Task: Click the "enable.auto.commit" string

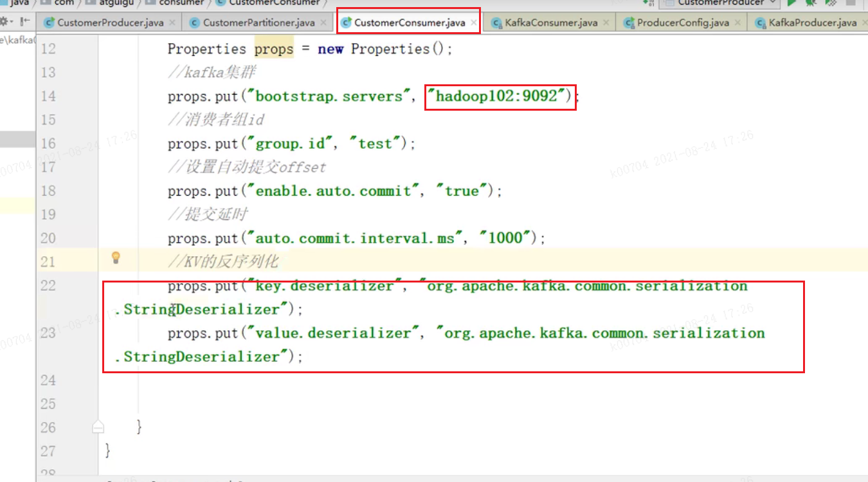Action: point(333,191)
